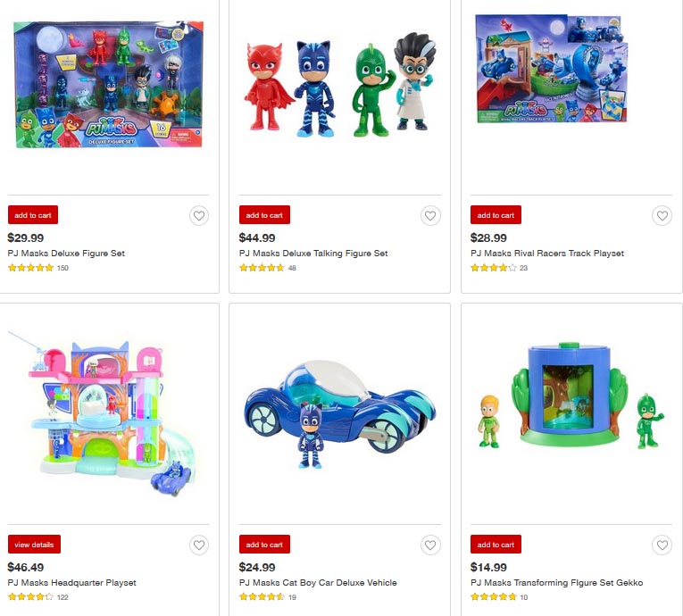The height and width of the screenshot is (616, 683).
Task: Add Cat Boy Car Deluxe Vehicle to cart
Action: pos(264,544)
